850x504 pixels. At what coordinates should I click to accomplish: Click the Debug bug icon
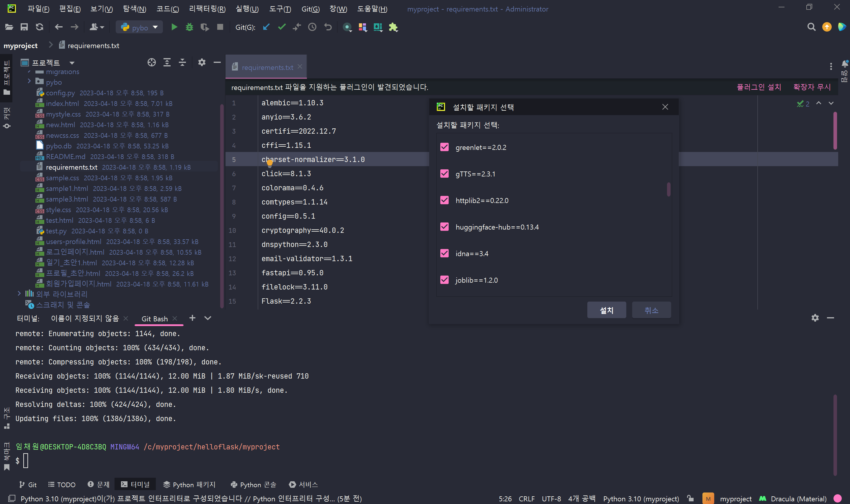(189, 27)
